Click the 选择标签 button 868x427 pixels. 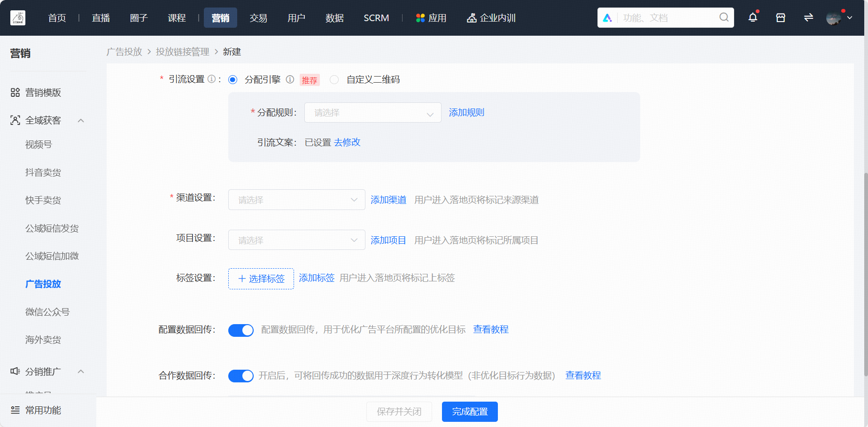(261, 279)
